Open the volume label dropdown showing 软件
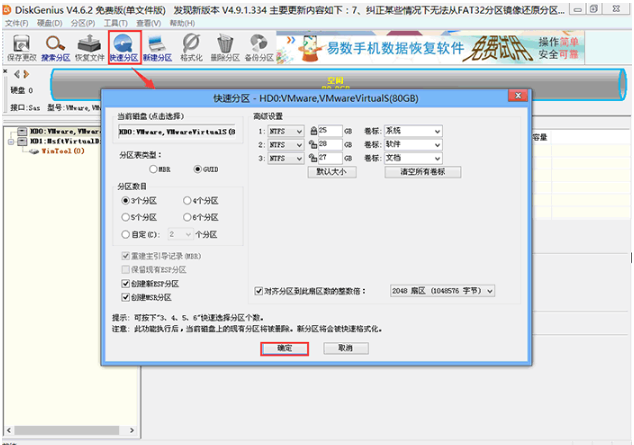 413,145
